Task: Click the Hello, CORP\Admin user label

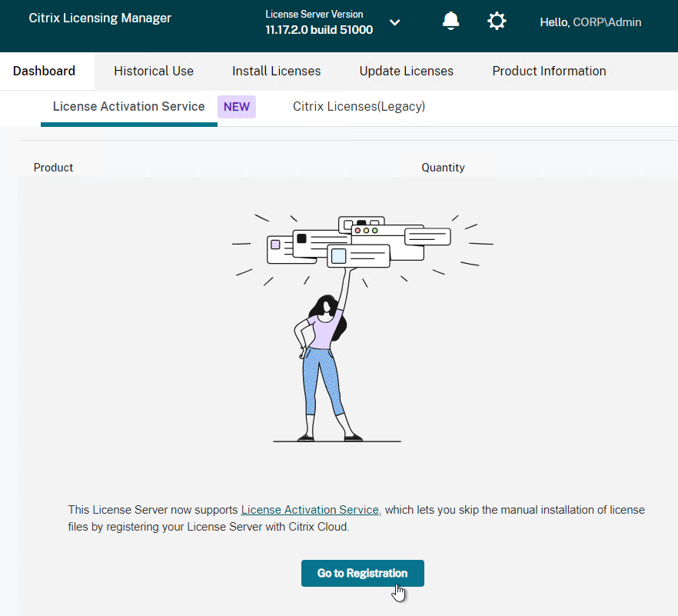Action: [x=590, y=22]
